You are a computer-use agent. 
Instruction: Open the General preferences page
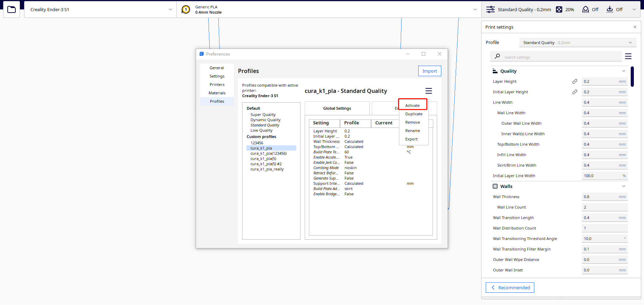pyautogui.click(x=217, y=68)
